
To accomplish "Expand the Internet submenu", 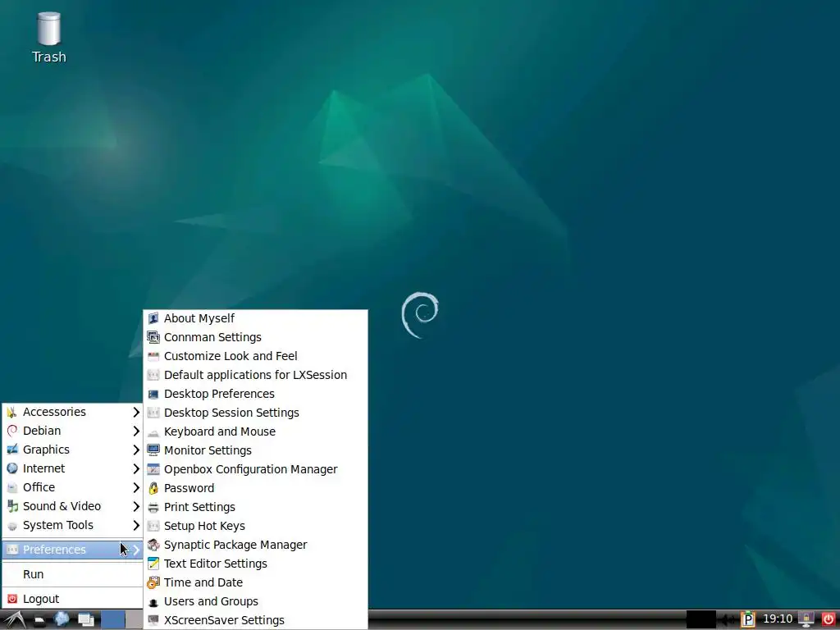I will (72, 468).
